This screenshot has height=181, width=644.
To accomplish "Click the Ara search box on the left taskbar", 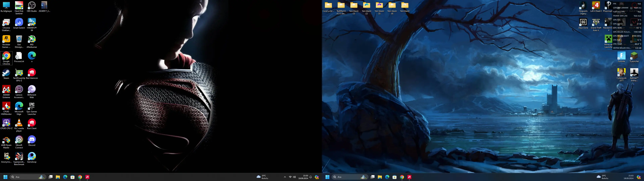I will click(28, 177).
